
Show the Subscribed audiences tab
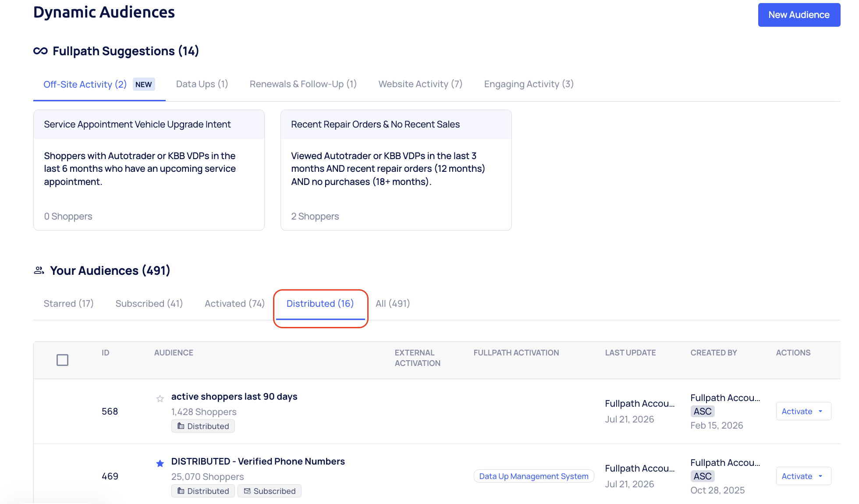point(149,304)
